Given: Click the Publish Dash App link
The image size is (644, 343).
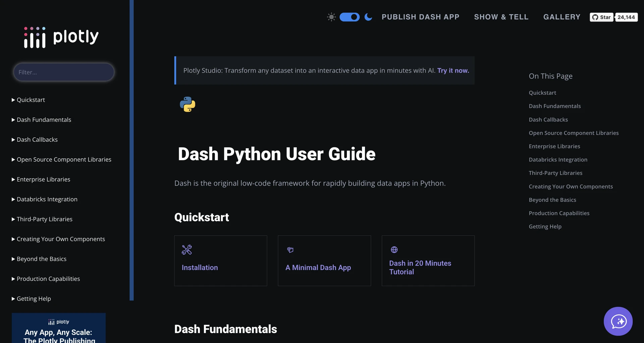Looking at the screenshot, I should [420, 17].
